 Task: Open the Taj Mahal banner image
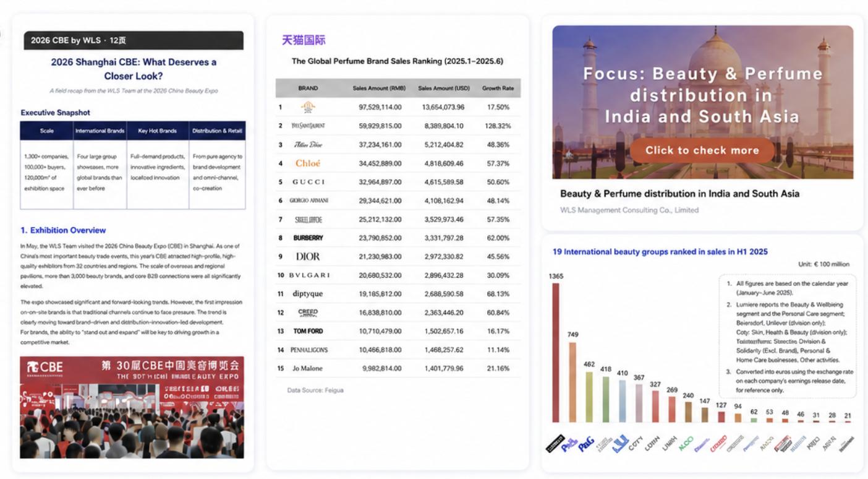point(702,102)
